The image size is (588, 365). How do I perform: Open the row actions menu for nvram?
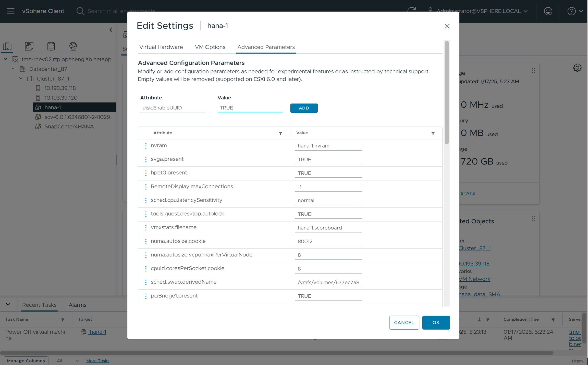pos(146,146)
